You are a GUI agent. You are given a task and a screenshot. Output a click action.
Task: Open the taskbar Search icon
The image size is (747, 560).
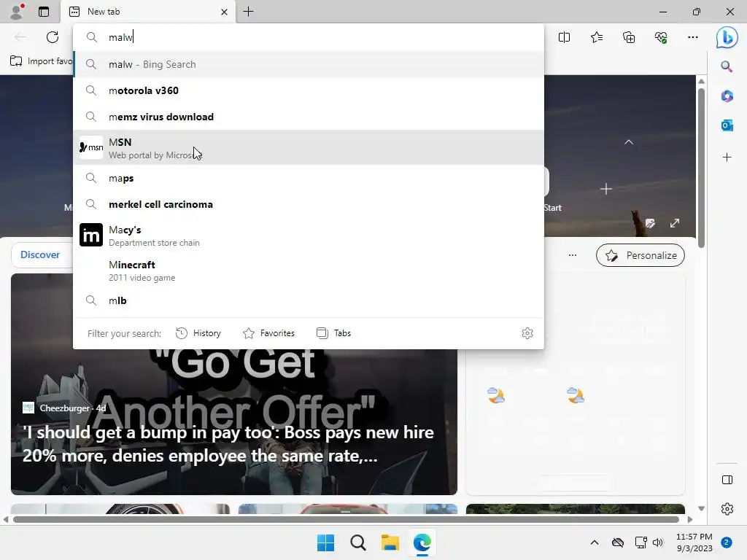coord(357,542)
